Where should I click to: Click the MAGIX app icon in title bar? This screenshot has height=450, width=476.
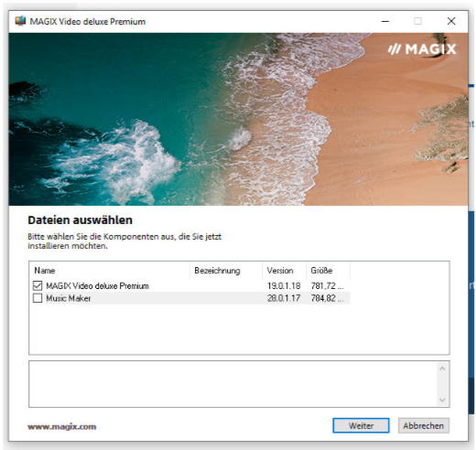click(x=20, y=21)
